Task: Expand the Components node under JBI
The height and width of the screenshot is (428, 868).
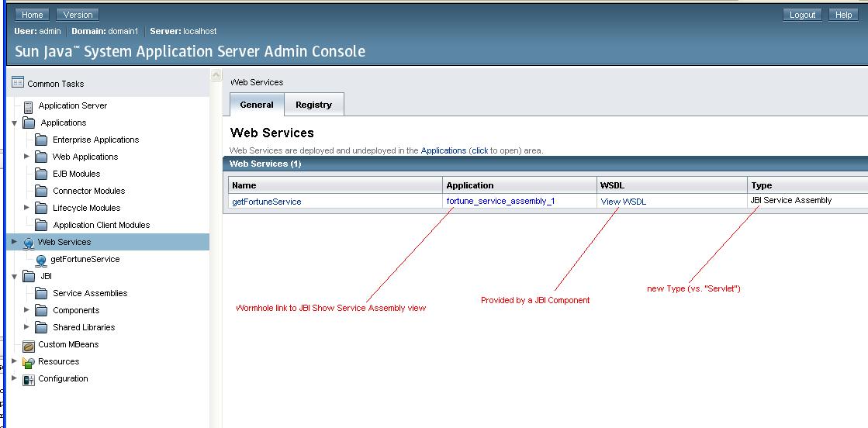Action: coord(27,310)
